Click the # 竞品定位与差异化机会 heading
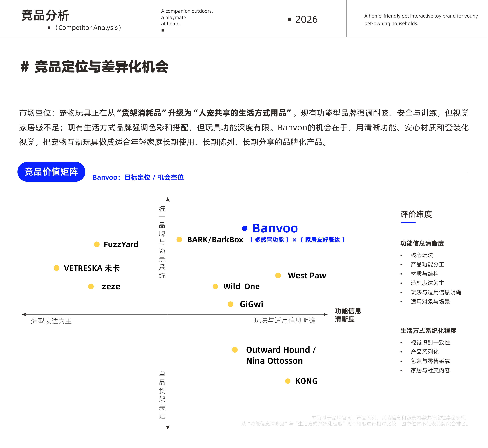 click(x=94, y=67)
